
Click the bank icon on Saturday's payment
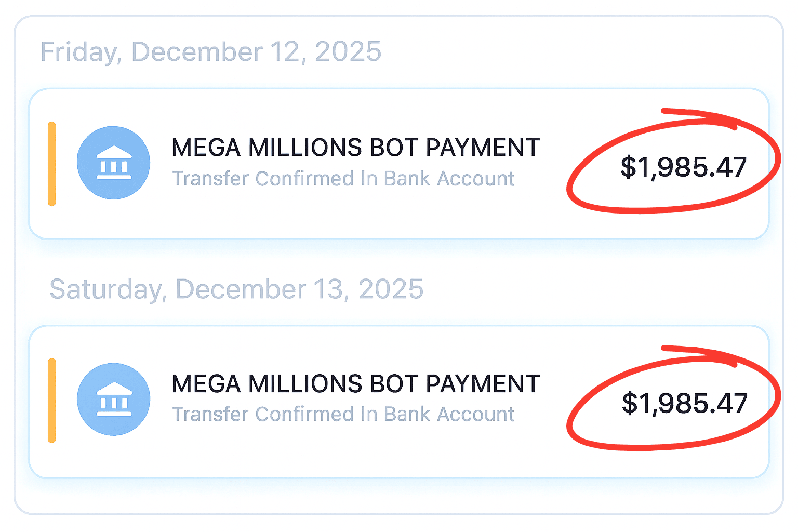[x=113, y=399]
